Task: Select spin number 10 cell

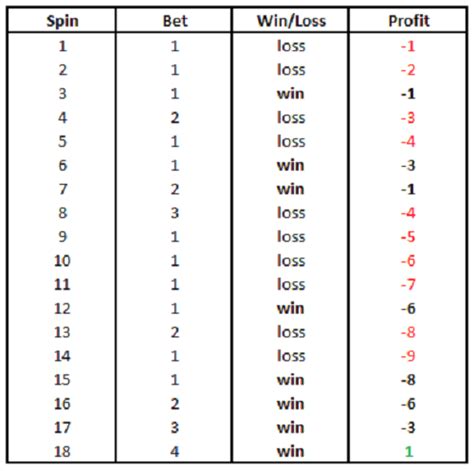Action: (62, 261)
